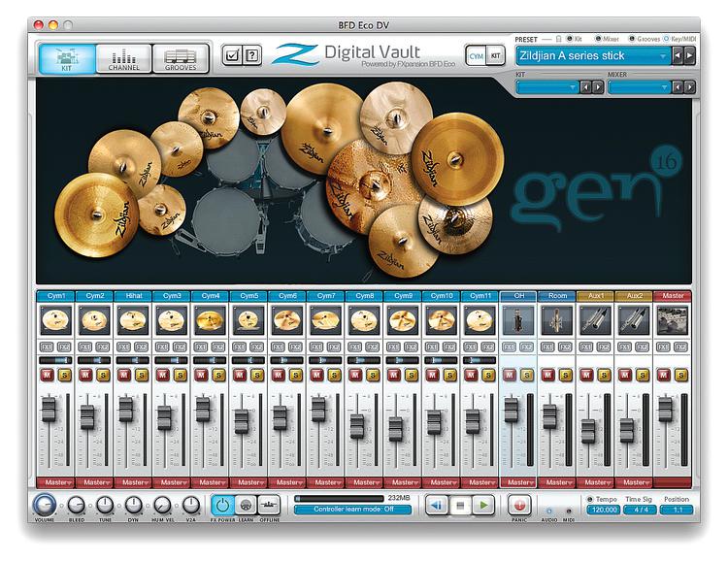Open the MIXER preset dropdown
728x561 pixels.
click(640, 87)
